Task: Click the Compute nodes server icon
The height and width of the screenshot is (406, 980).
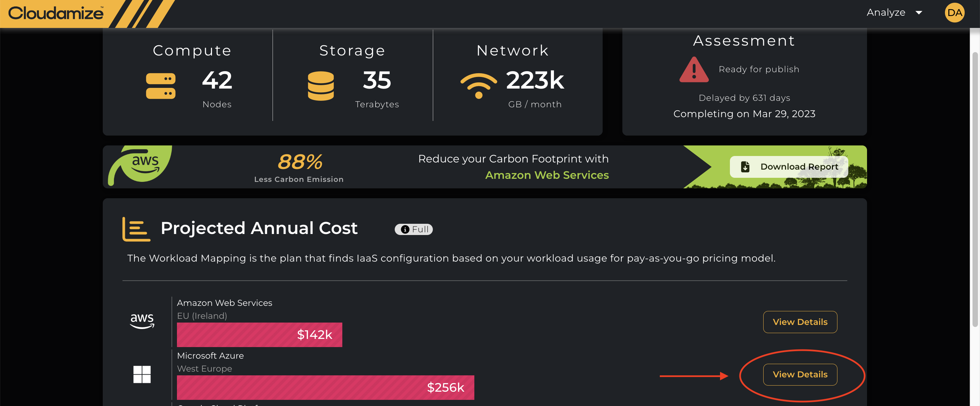Action: [161, 86]
